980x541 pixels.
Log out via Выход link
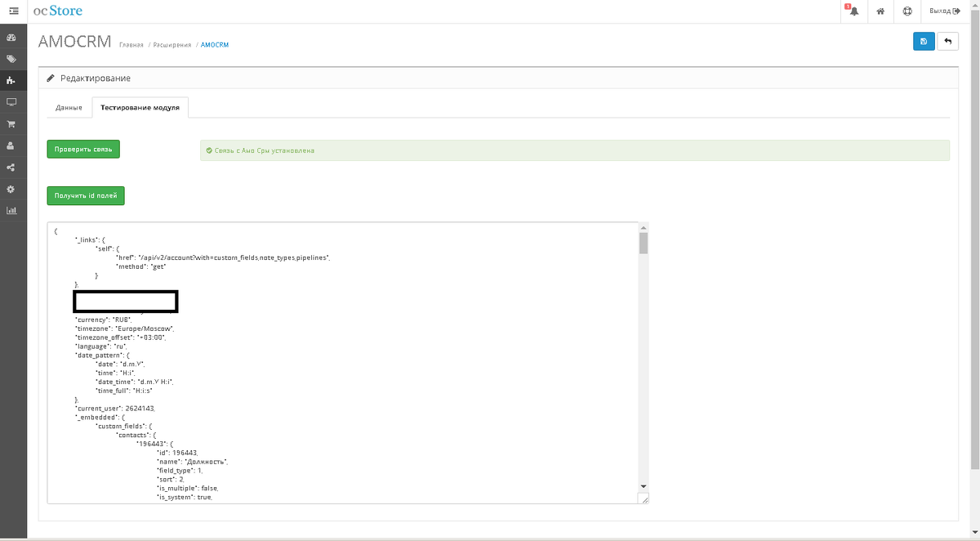pyautogui.click(x=944, y=11)
